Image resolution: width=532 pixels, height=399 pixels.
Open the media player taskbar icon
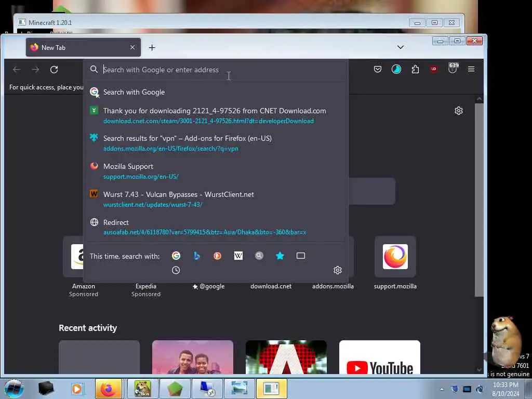77,389
